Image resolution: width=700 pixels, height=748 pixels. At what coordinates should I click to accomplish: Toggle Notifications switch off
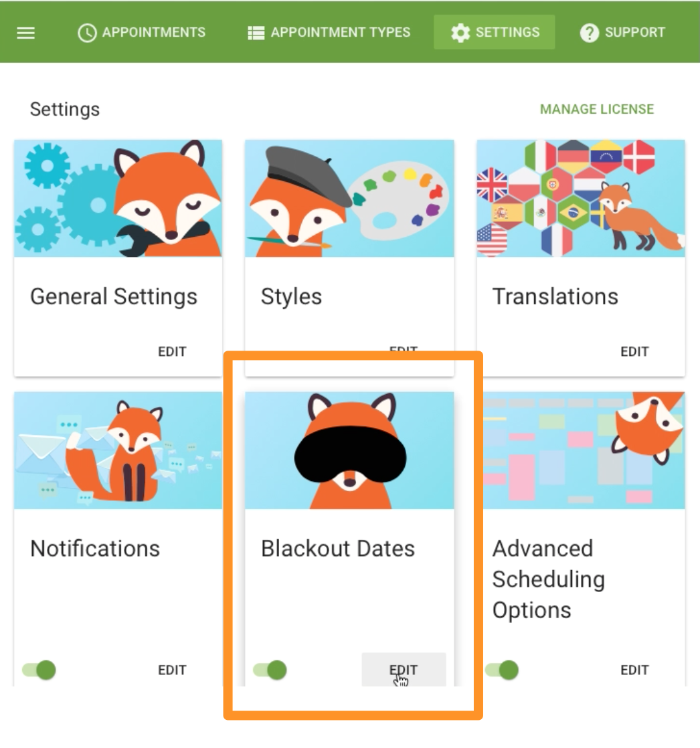point(39,670)
